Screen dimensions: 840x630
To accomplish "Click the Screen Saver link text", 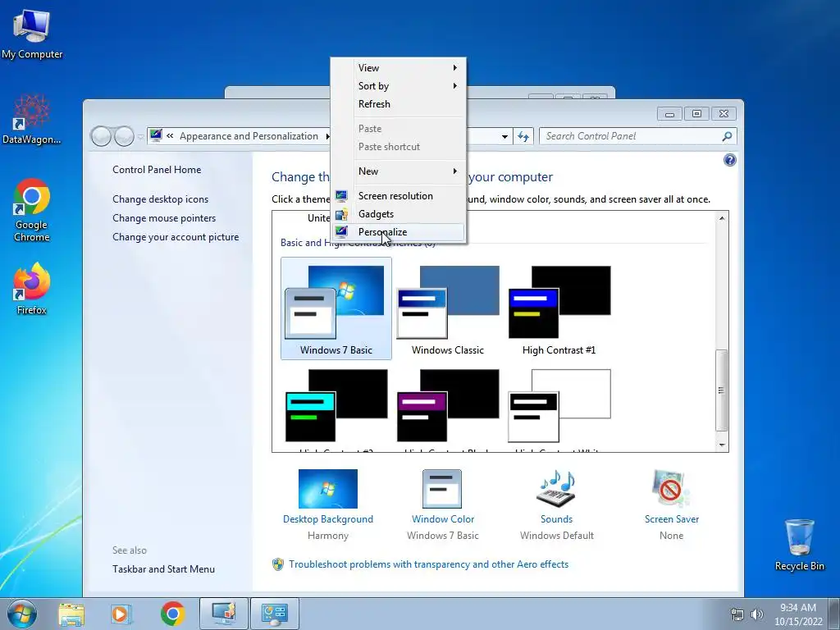I will 671,519.
